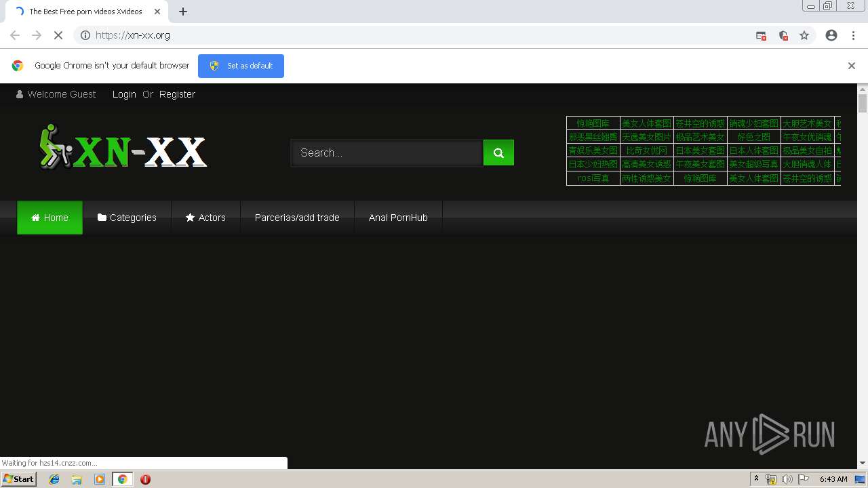Open the Action Center flag icon

coord(804,479)
